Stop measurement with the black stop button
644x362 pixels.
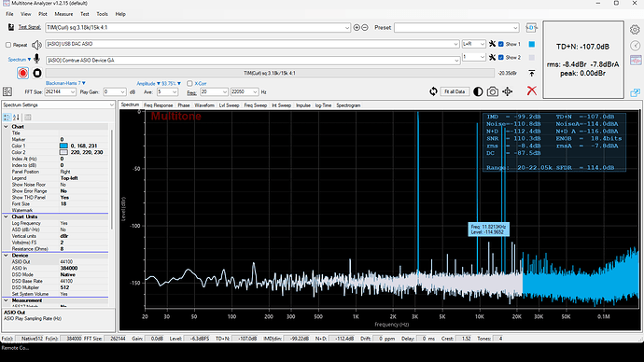pyautogui.click(x=37, y=73)
